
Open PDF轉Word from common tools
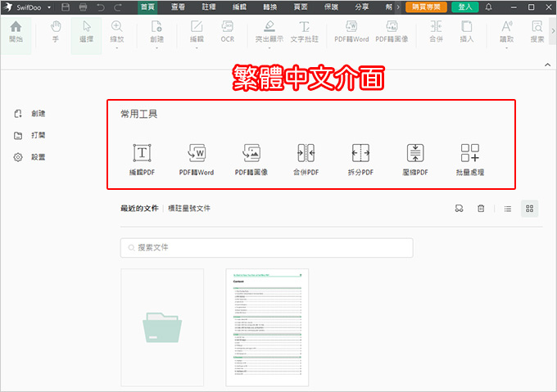[x=197, y=160]
